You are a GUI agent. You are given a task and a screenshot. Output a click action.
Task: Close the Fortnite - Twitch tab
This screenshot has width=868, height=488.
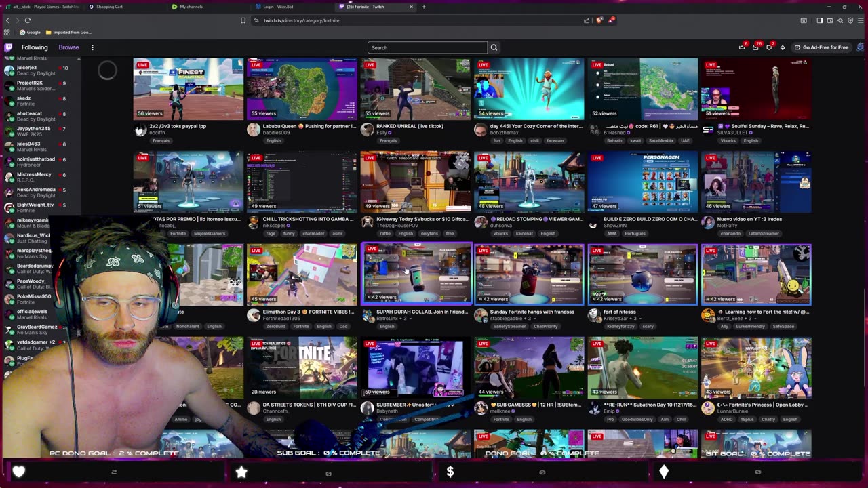411,7
